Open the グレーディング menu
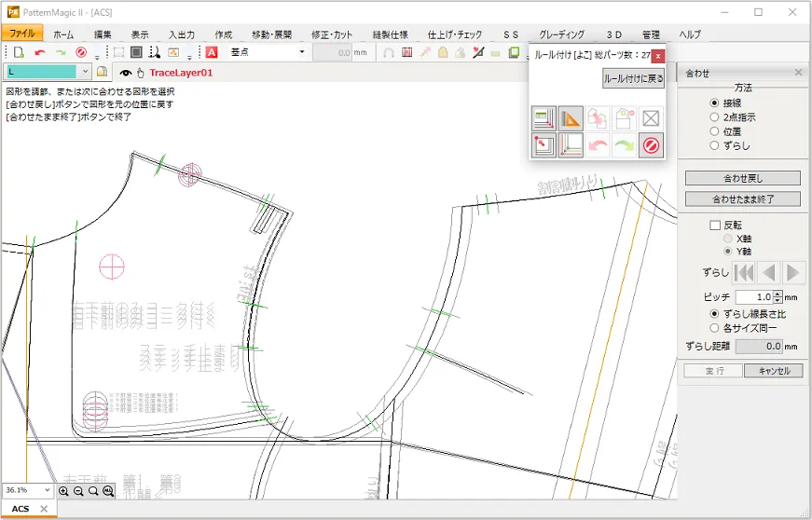Screen dimensions: 812x520 561,34
